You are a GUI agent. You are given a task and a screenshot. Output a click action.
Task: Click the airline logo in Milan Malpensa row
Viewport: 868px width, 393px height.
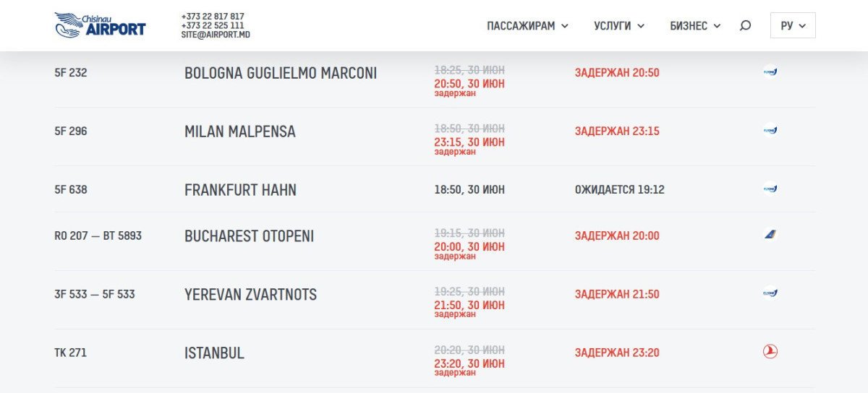click(x=770, y=130)
